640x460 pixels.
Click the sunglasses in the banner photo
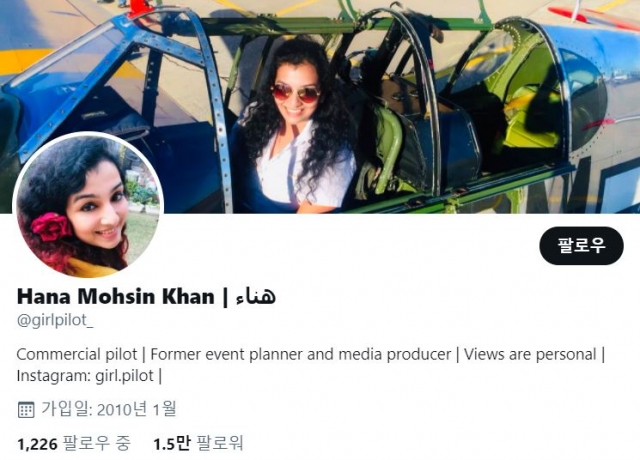[296, 93]
